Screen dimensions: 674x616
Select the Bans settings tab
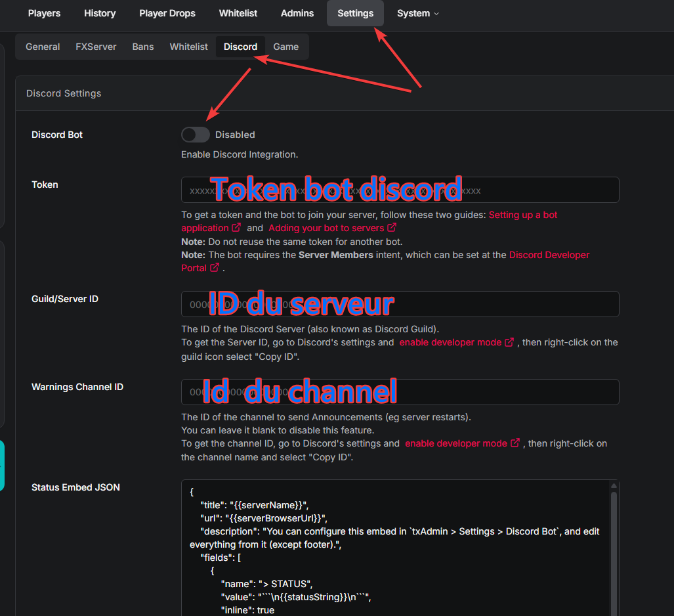143,47
